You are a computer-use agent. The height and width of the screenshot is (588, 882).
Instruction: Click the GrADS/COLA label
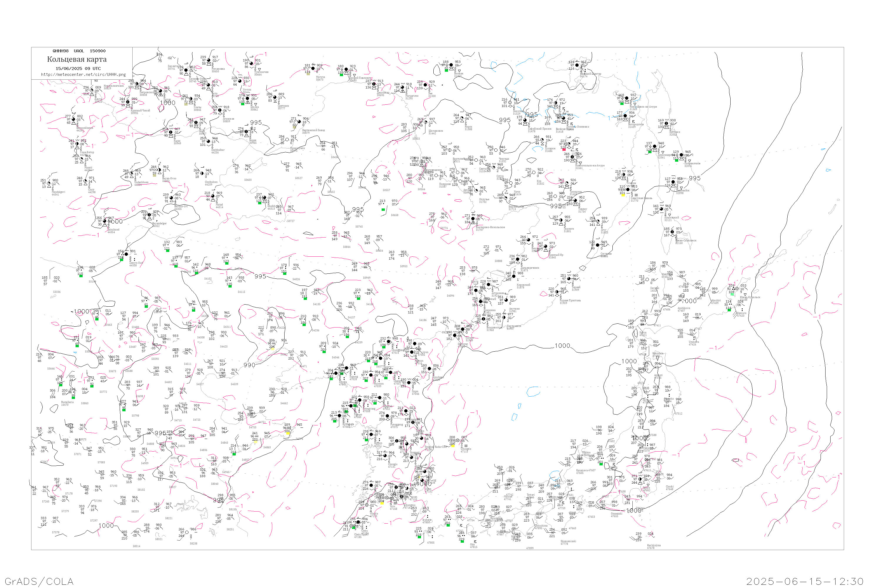(39, 581)
